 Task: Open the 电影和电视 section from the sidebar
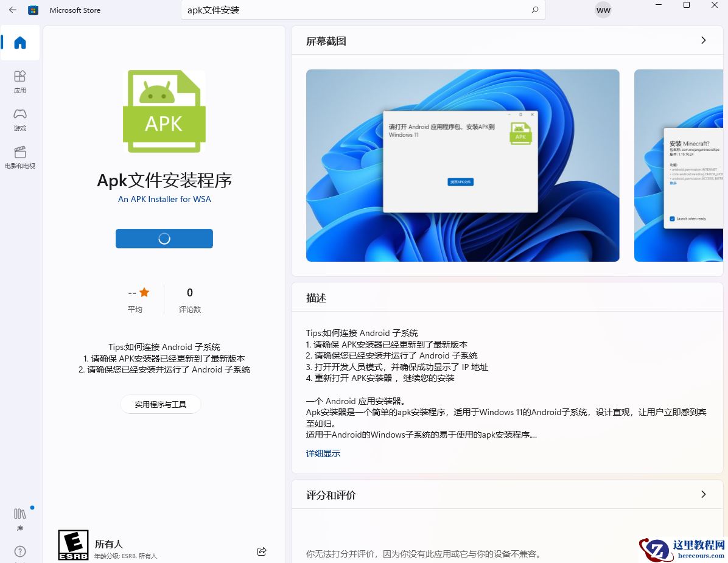tap(20, 156)
